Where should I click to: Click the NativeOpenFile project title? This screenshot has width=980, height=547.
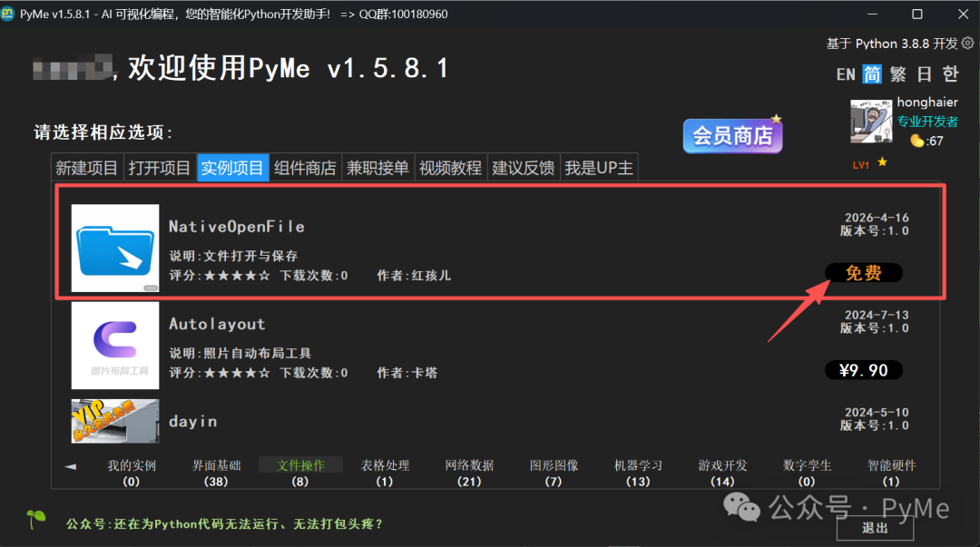(x=237, y=226)
